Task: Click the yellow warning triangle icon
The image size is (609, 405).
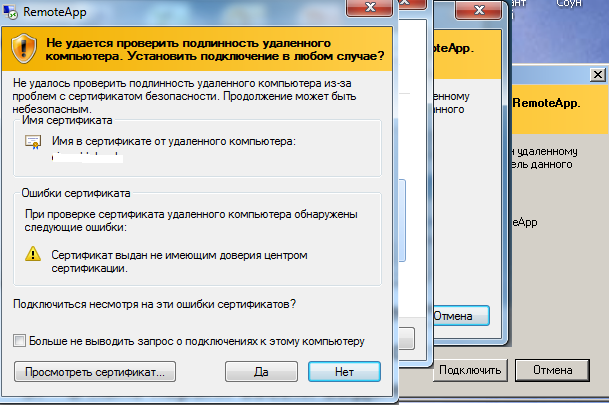Action: (33, 254)
